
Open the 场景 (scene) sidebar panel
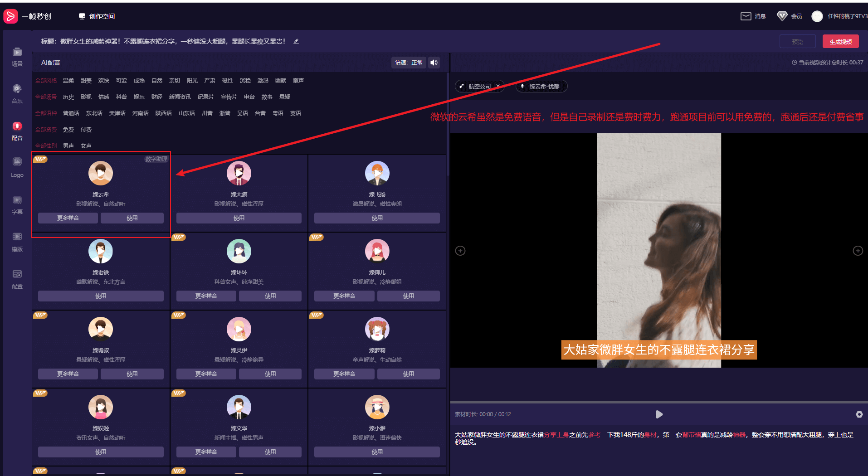[17, 57]
